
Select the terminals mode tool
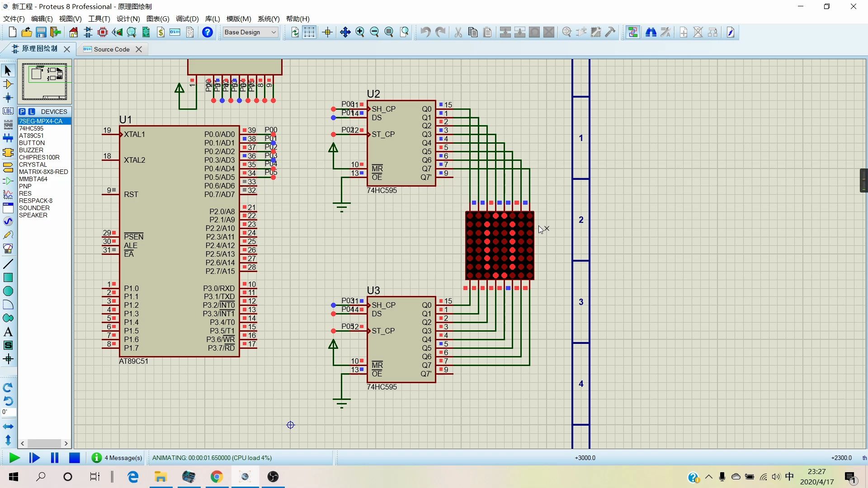coord(8,168)
